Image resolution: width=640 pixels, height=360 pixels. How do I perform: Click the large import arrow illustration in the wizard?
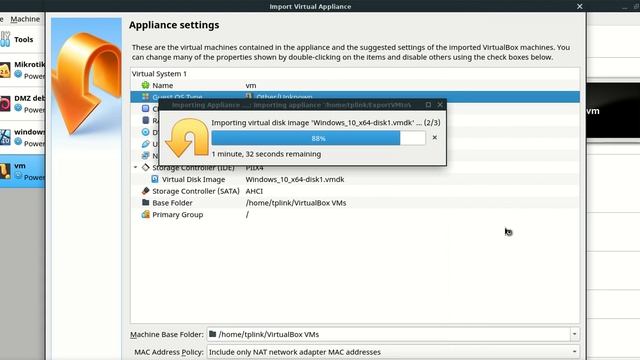pos(87,84)
